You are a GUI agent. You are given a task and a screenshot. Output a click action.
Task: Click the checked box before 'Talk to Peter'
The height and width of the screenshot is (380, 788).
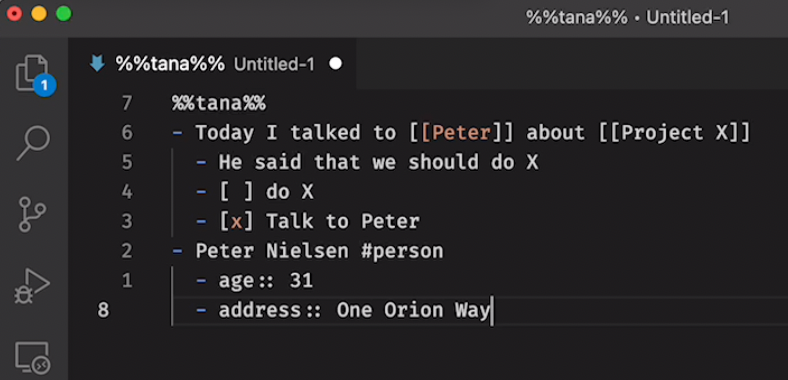(236, 221)
